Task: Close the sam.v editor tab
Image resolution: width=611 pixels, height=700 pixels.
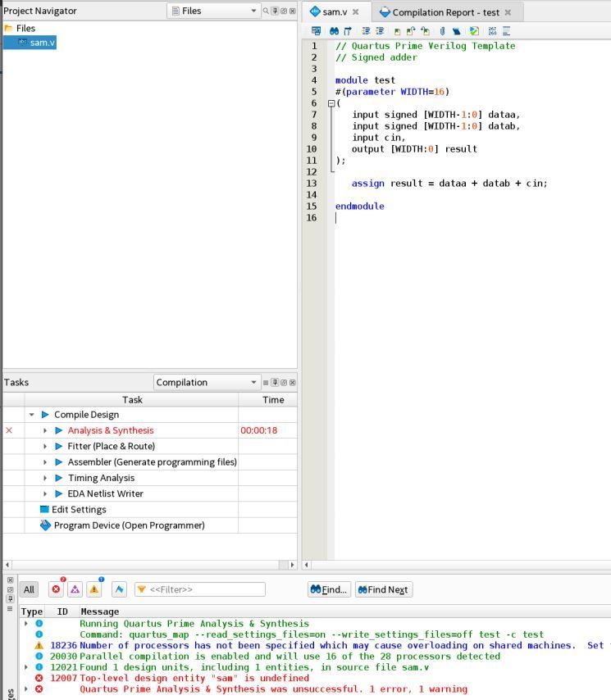Action: coord(356,12)
